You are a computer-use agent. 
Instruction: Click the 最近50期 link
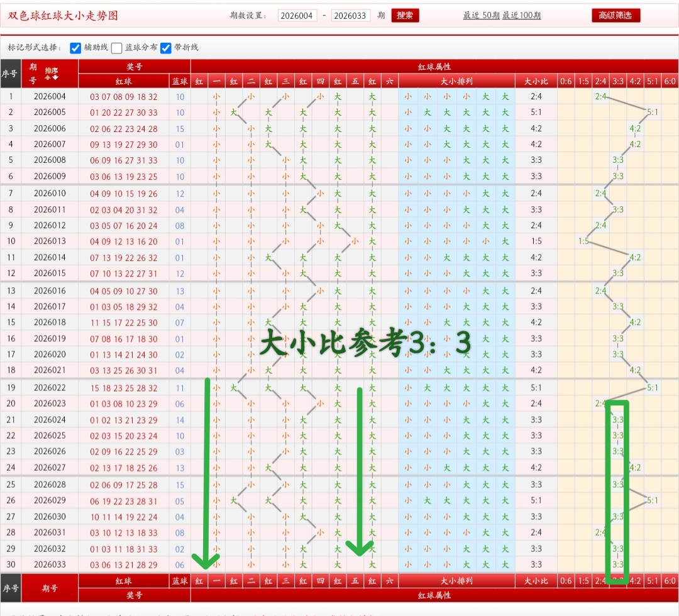tap(481, 16)
